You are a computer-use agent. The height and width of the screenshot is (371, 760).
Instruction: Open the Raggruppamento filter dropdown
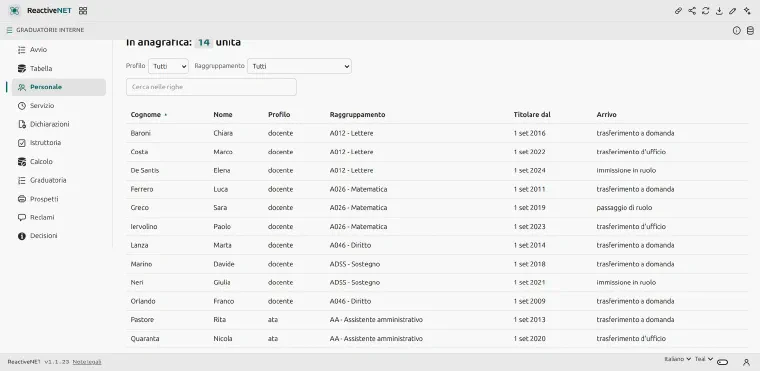[x=300, y=66]
